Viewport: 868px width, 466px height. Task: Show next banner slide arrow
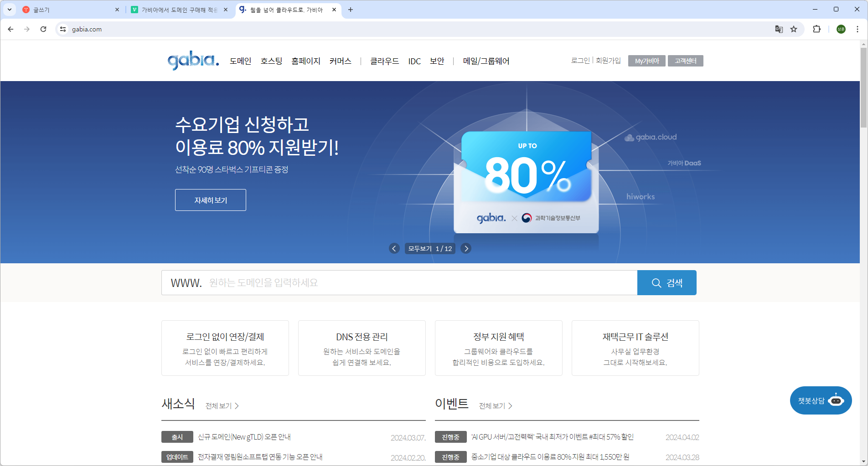pos(466,248)
